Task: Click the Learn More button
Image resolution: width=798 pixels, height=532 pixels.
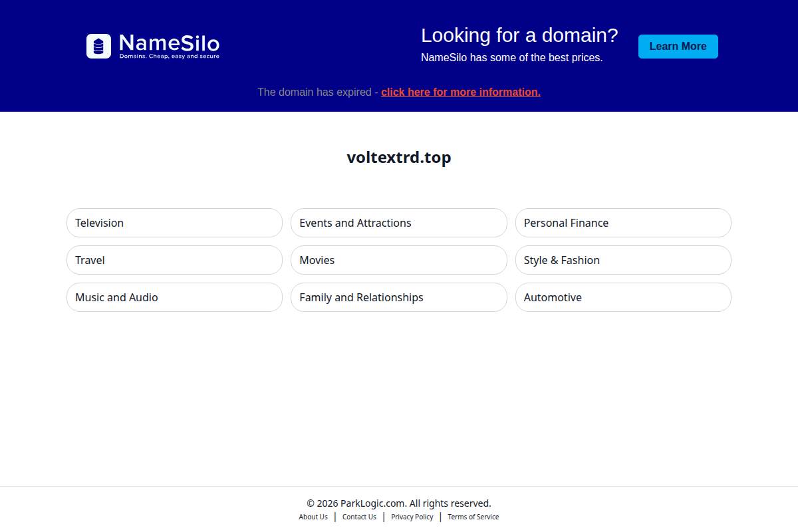Action: click(678, 47)
